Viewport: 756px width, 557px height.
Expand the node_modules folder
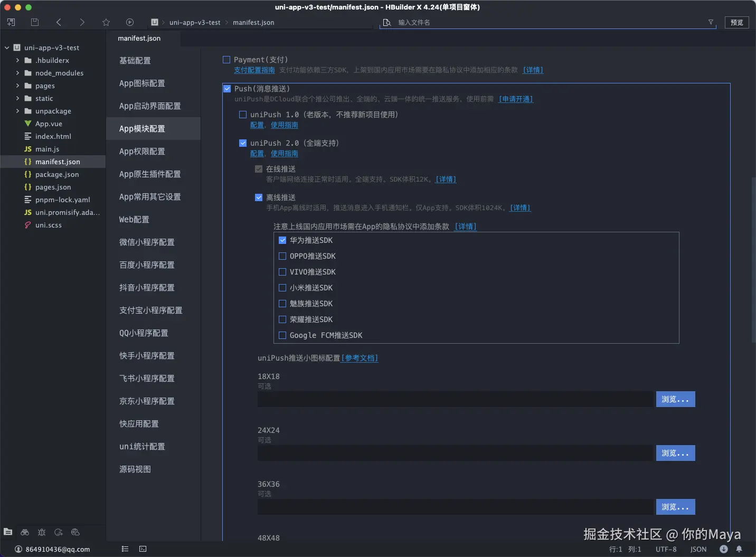(17, 73)
